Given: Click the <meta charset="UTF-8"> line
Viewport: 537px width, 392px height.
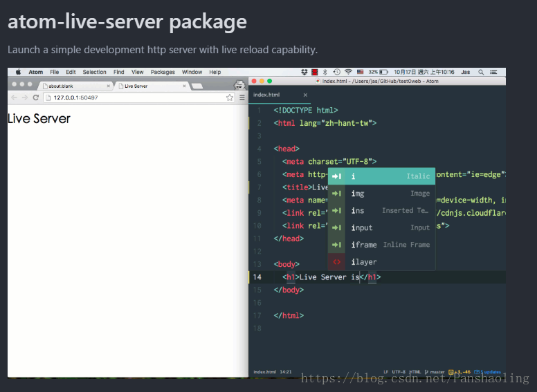Looking at the screenshot, I should [x=329, y=162].
